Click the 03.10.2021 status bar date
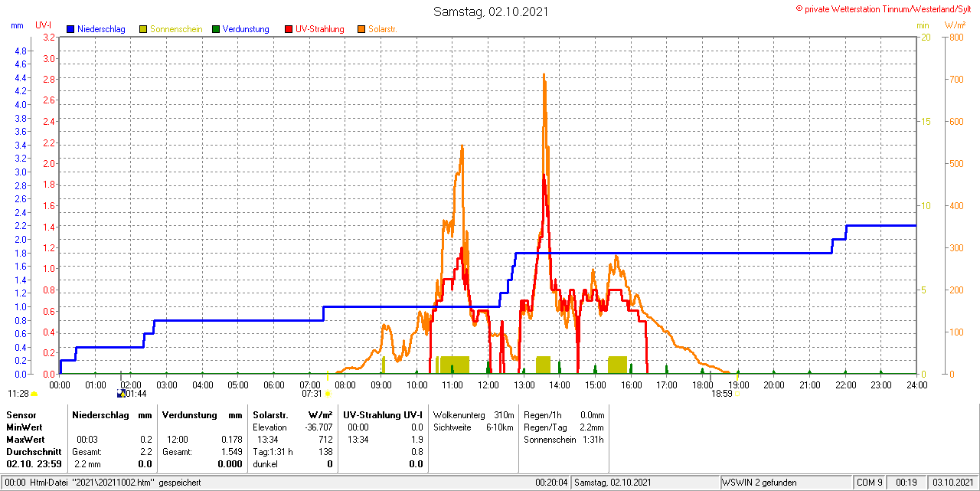 pyautogui.click(x=953, y=483)
